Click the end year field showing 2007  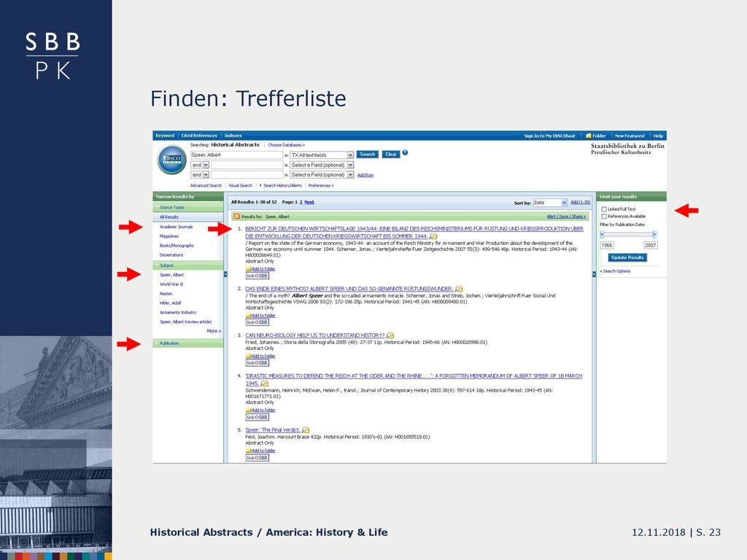pos(651,245)
